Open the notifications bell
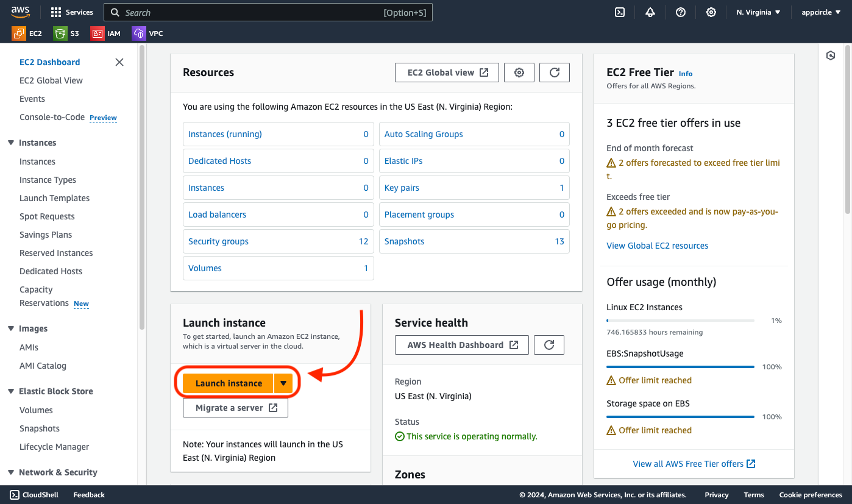 click(x=650, y=12)
